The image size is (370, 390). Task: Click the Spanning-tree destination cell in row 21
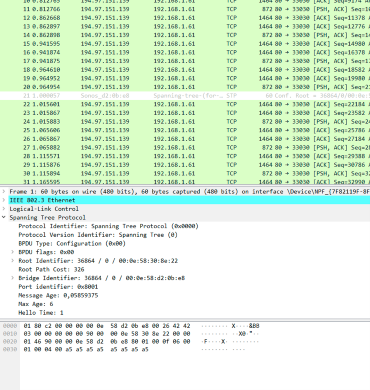click(x=188, y=96)
